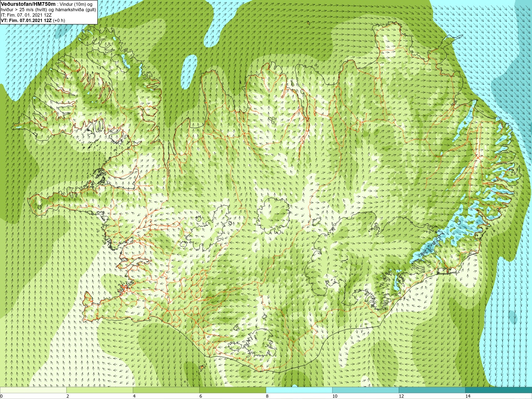532x399 pixels.
Task: Click the 'VT: Fim. 07.01.2021 12Z (+0 h)' line
Action: tap(33, 20)
